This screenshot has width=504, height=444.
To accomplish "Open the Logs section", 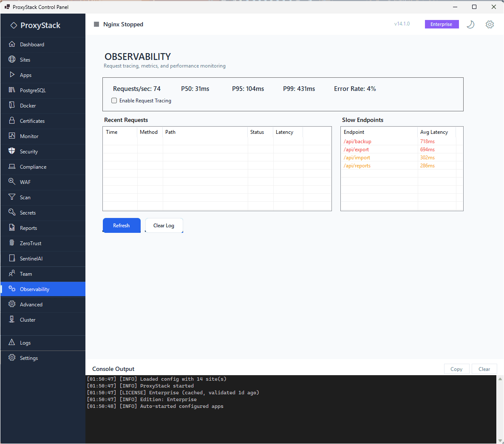I will click(x=13, y=343).
